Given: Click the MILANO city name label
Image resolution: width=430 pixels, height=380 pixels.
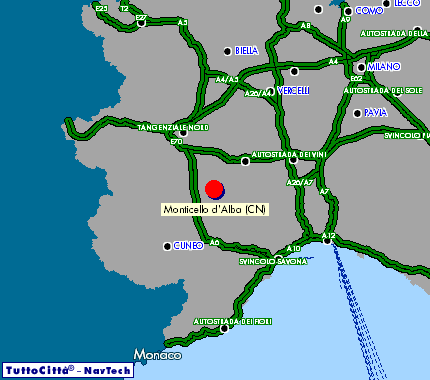Looking at the screenshot, I should click(x=384, y=67).
